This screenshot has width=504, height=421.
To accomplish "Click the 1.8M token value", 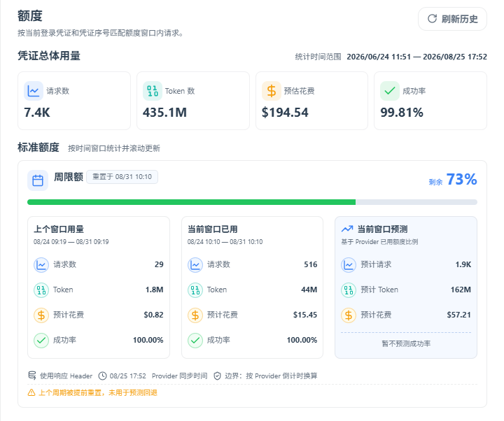I will (x=154, y=290).
